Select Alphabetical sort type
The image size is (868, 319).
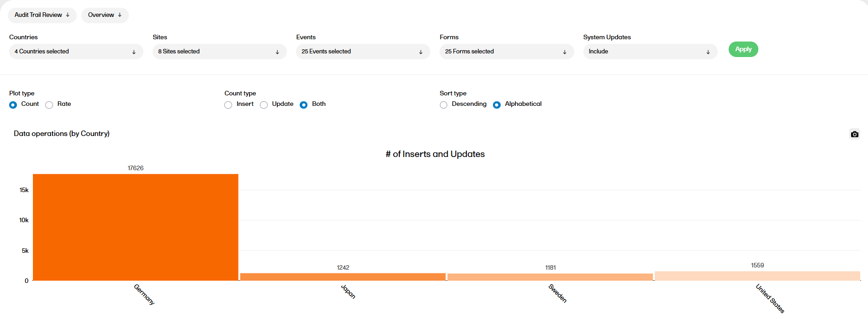point(497,105)
